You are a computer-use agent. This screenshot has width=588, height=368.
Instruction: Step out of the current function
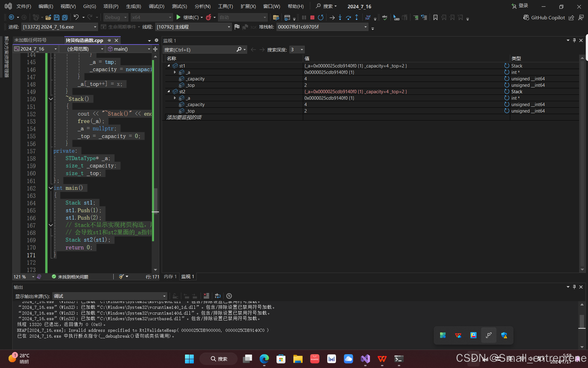[x=356, y=17]
